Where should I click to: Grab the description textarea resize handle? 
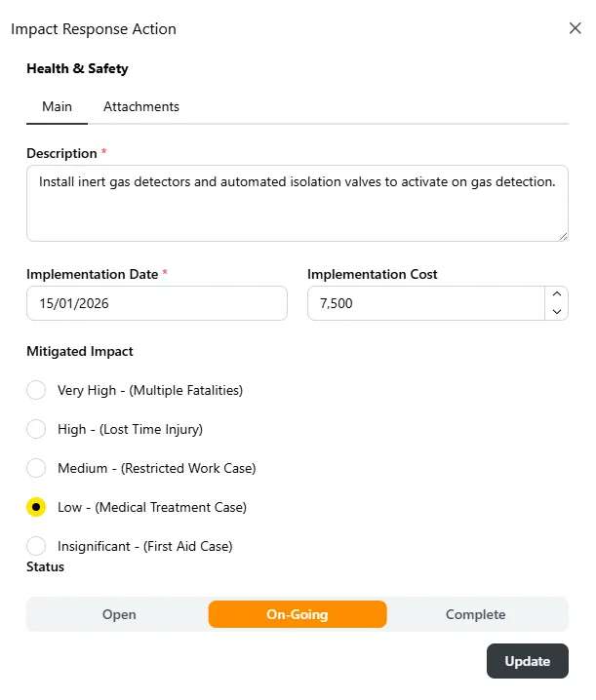(x=564, y=237)
